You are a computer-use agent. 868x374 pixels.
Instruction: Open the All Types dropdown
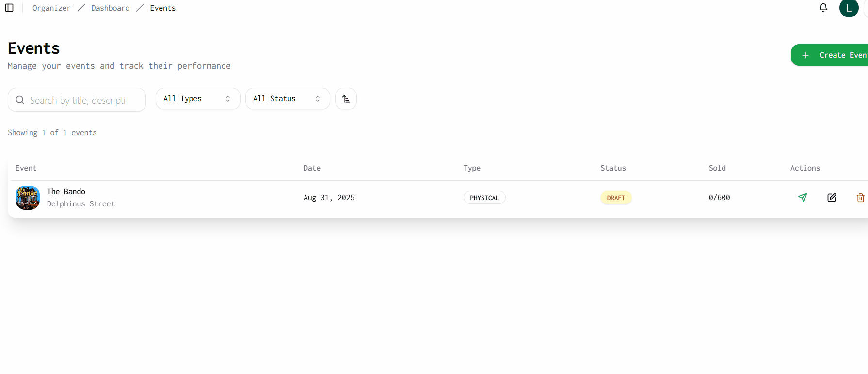198,99
